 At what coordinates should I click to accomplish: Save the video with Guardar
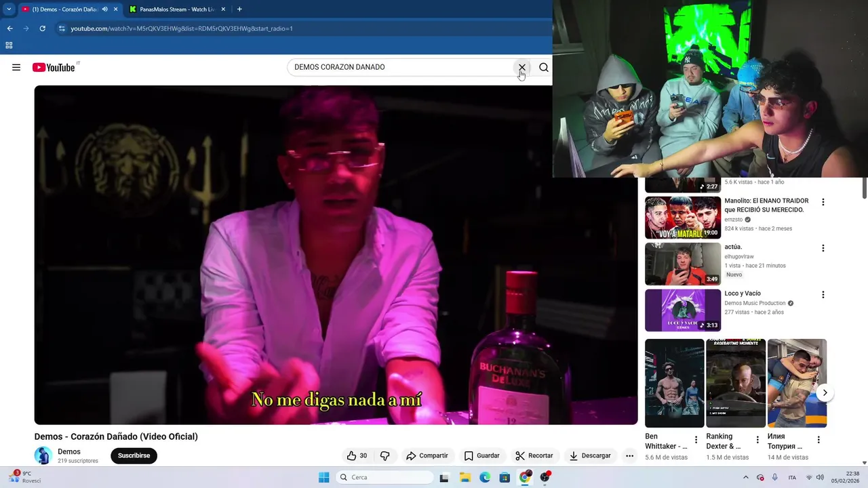pyautogui.click(x=482, y=455)
